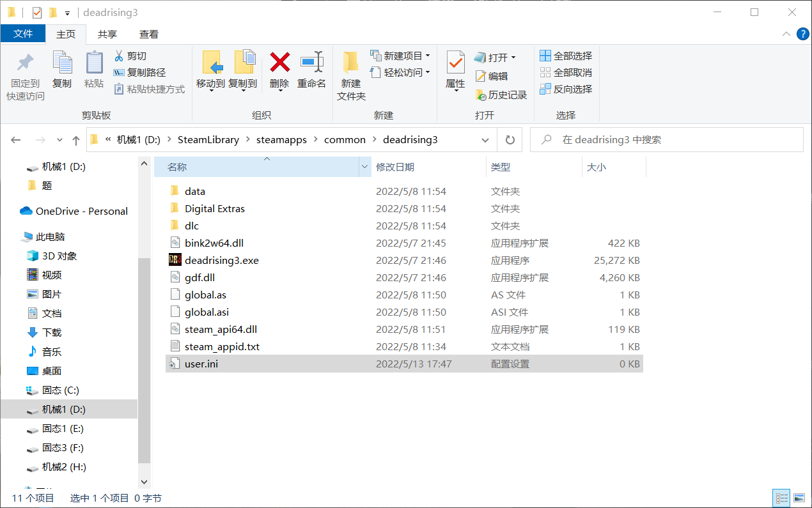This screenshot has width=812, height=508.
Task: Click the navigation pane scrollbar down arrow
Action: pos(144,482)
